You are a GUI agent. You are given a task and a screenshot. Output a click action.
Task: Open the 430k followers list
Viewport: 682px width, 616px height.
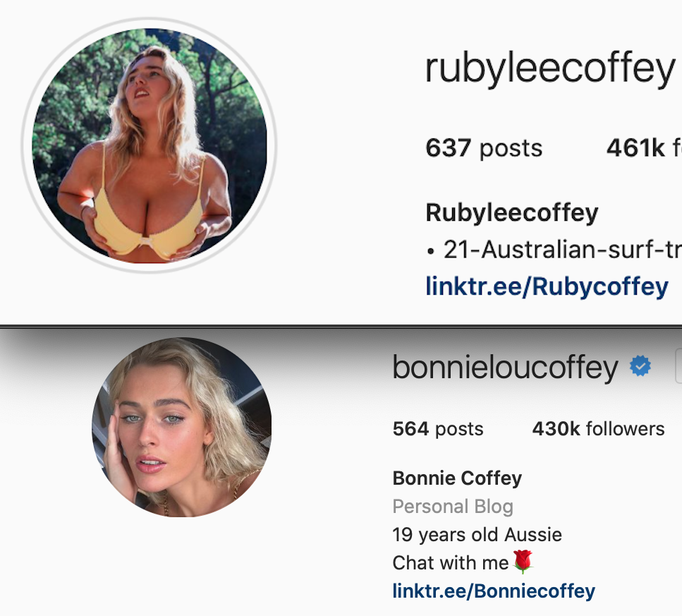(598, 429)
